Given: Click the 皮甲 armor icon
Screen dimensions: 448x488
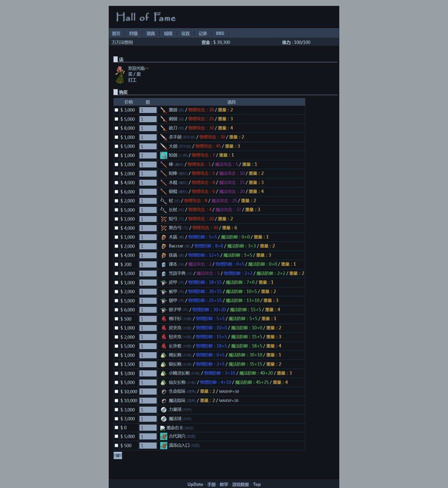Looking at the screenshot, I should click(163, 282).
